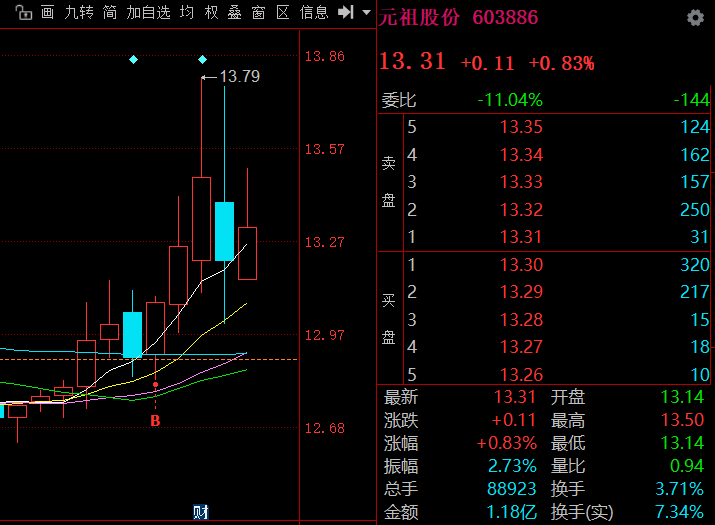Viewport: 715px width, 525px height.
Task: Click the collapse panel arrow icon
Action: coord(346,12)
